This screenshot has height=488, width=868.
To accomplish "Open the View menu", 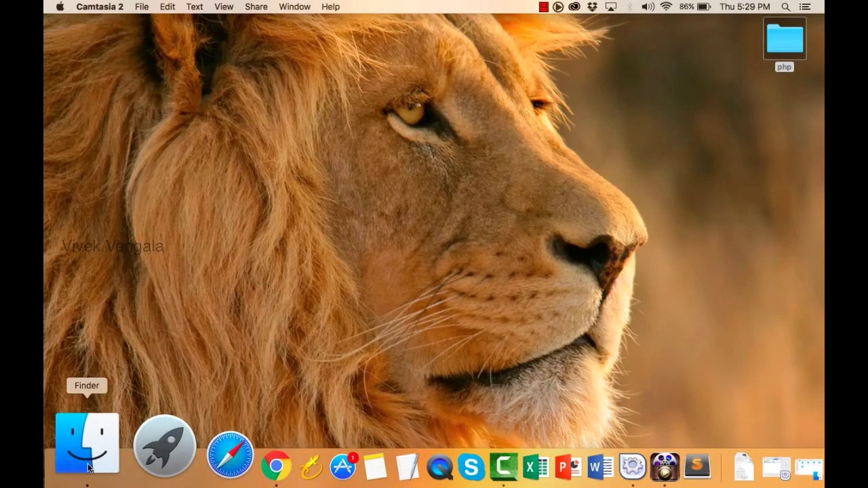I will click(x=224, y=7).
